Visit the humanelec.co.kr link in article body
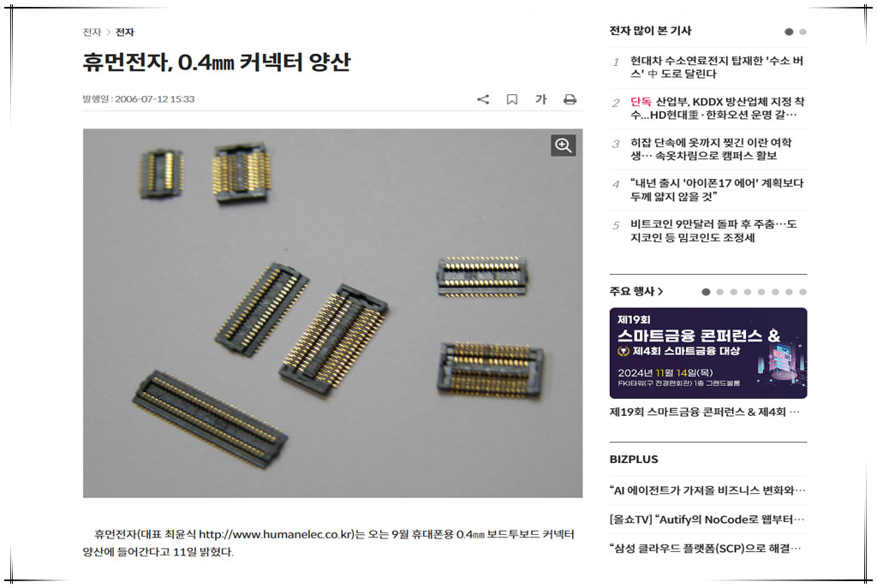877x588 pixels. click(x=276, y=534)
